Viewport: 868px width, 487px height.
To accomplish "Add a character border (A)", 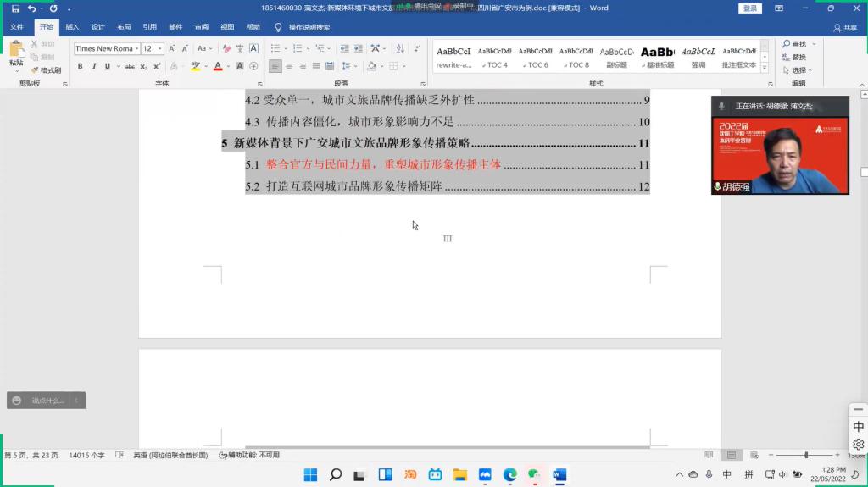I will click(253, 49).
